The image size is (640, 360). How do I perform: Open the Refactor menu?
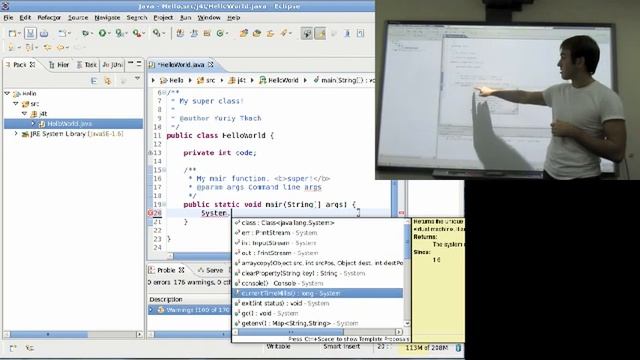tap(49, 18)
